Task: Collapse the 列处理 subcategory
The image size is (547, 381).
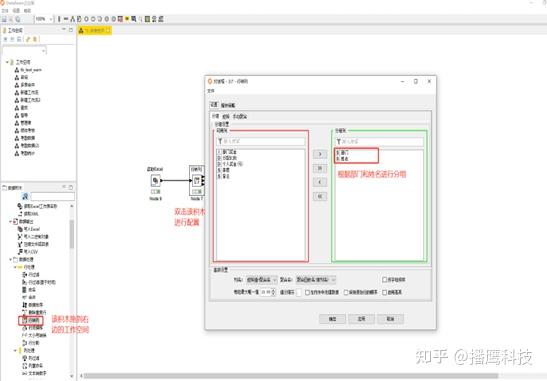Action: point(15,350)
